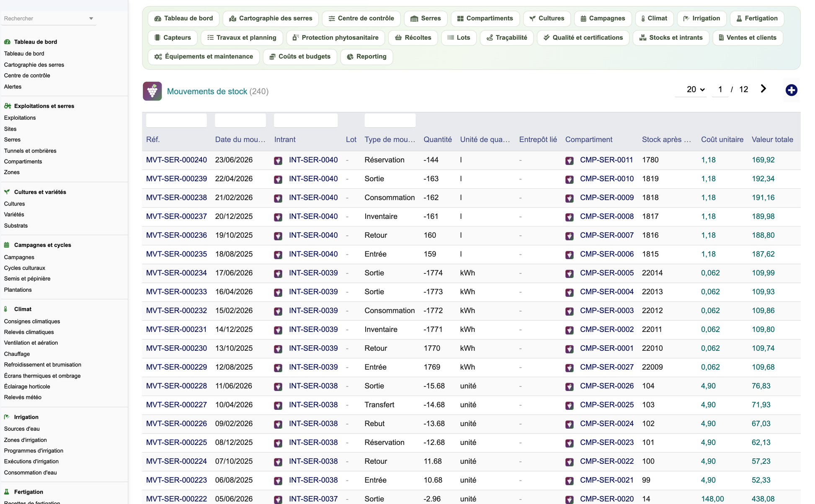The width and height of the screenshot is (815, 504).
Task: Open Centre de contrôle tab
Action: (361, 18)
